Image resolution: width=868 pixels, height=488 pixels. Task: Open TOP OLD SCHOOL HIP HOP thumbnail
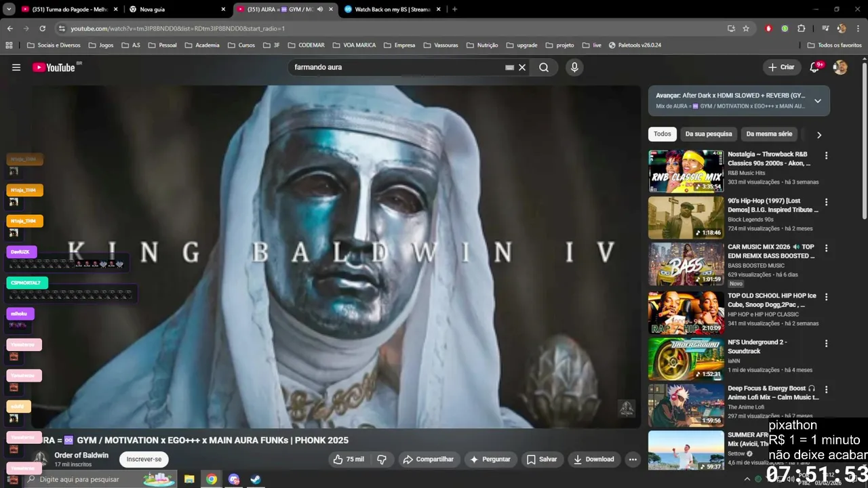click(686, 313)
